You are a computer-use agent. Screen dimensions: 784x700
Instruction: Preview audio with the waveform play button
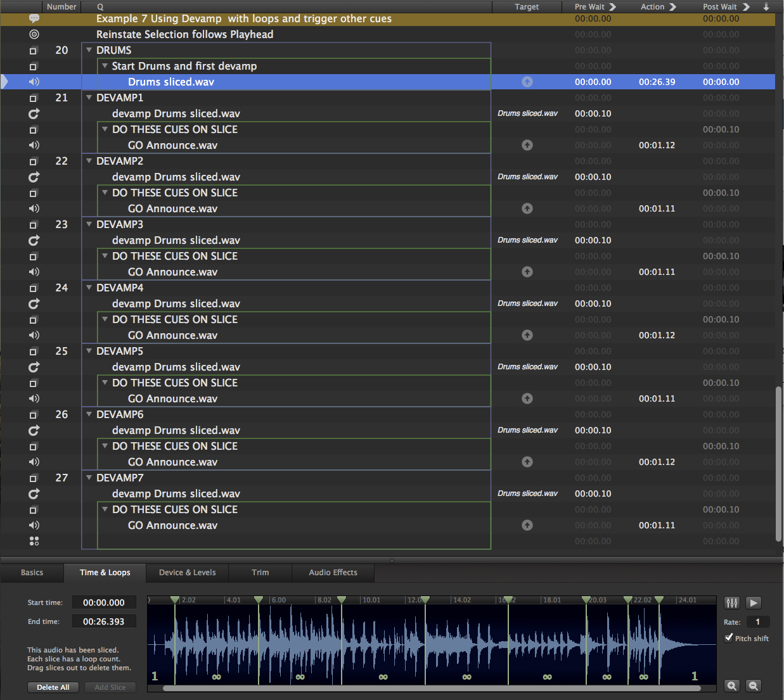(x=754, y=603)
